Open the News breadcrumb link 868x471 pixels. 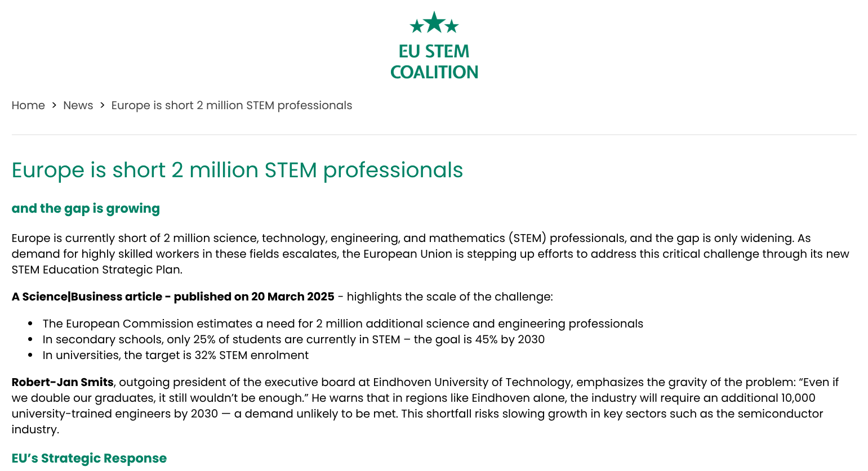78,106
